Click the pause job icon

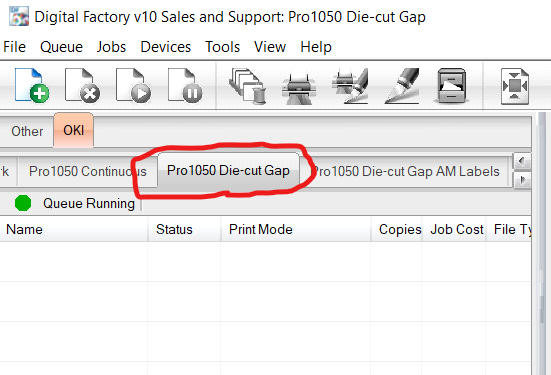[x=185, y=85]
